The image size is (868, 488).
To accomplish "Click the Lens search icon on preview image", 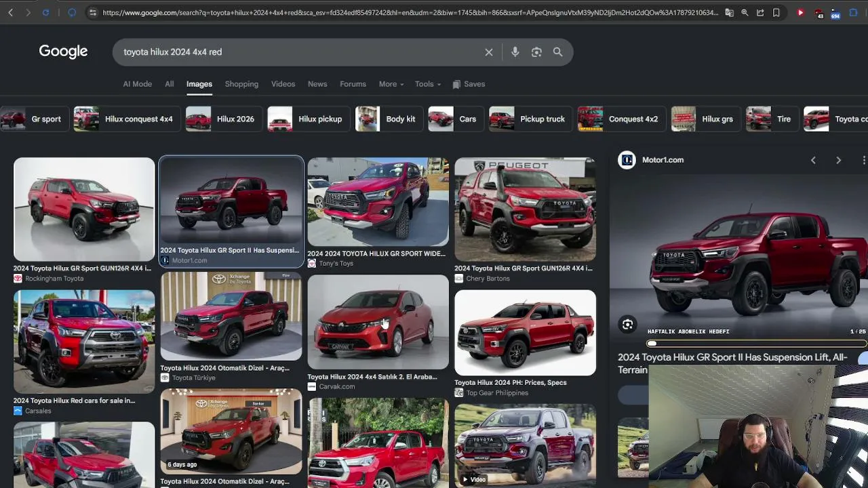I will click(x=627, y=325).
